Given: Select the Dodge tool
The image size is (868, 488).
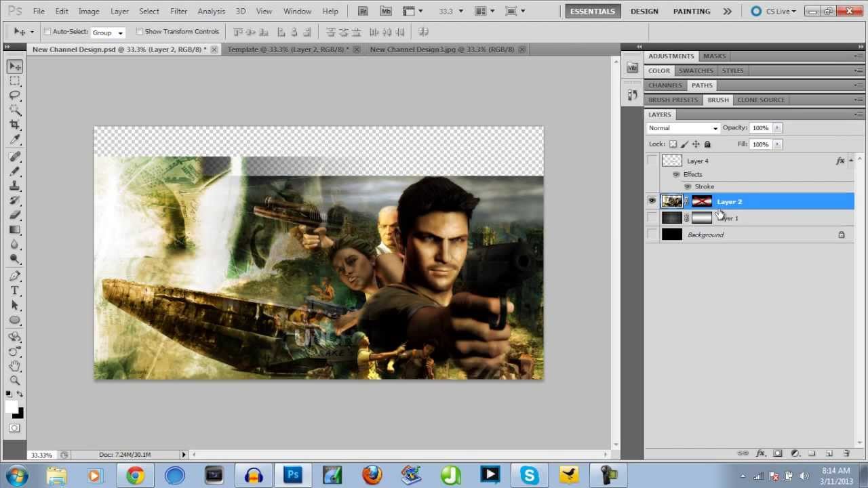Looking at the screenshot, I should tap(15, 259).
